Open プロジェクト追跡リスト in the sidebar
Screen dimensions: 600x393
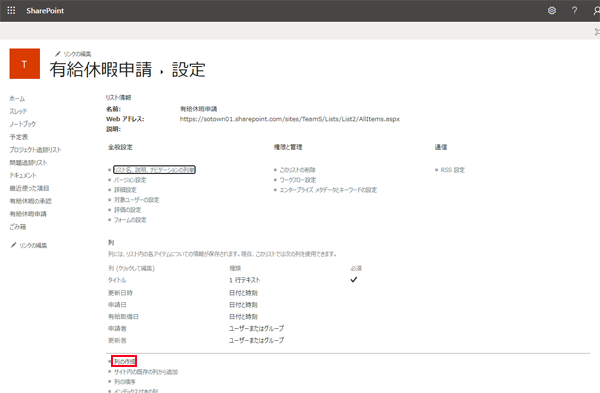pyautogui.click(x=35, y=150)
